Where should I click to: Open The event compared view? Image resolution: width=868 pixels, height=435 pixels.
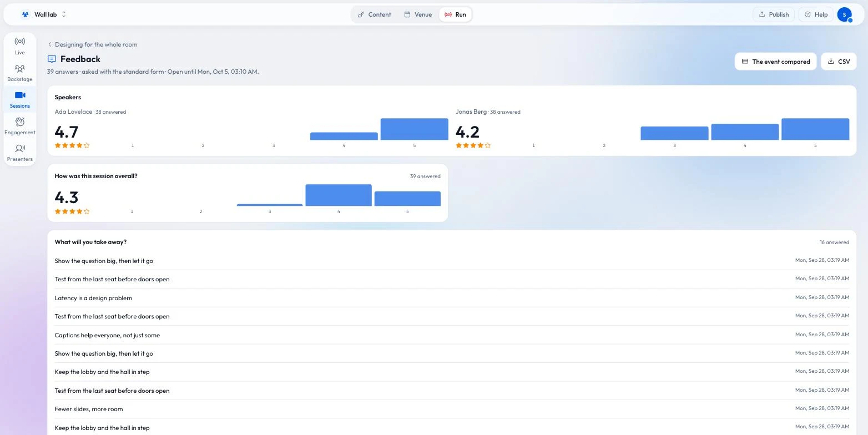775,62
